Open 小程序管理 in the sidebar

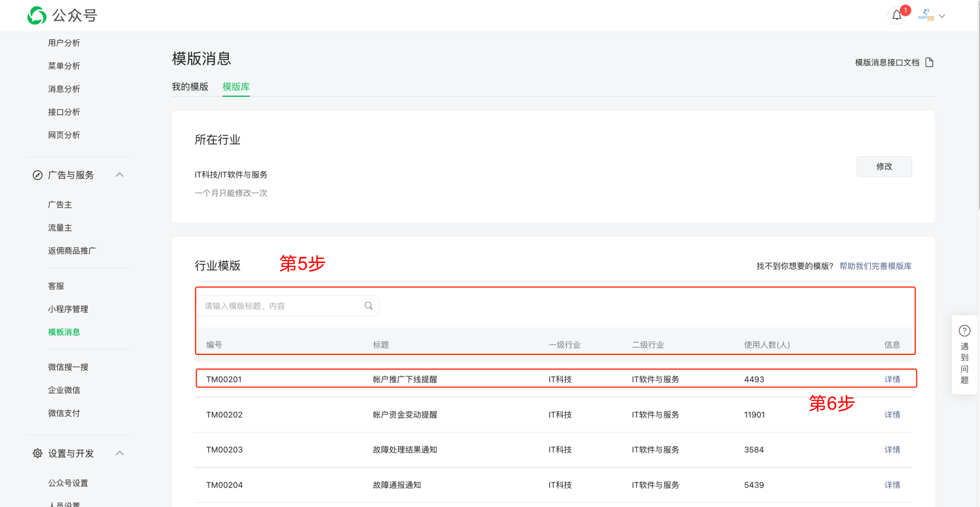(x=68, y=309)
